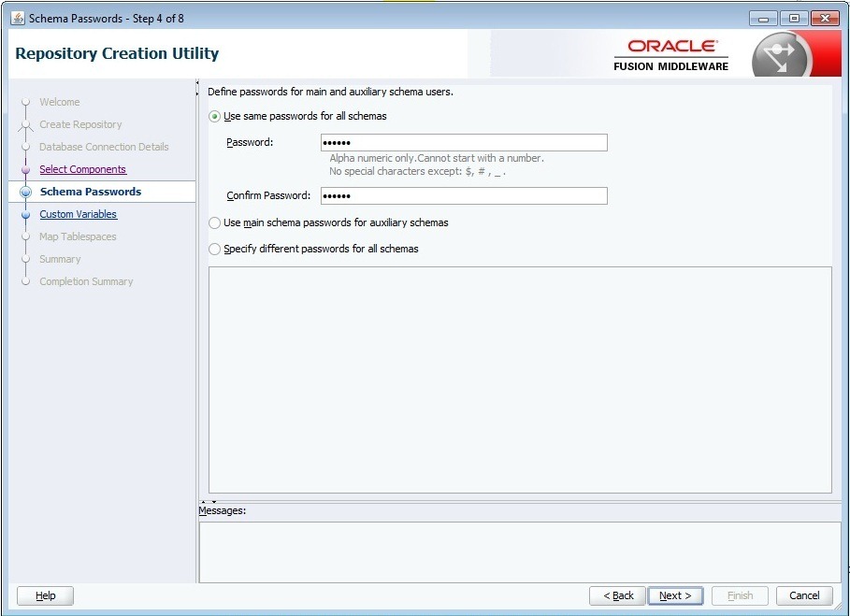Go back with the Back button
The height and width of the screenshot is (616, 850).
[x=617, y=595]
